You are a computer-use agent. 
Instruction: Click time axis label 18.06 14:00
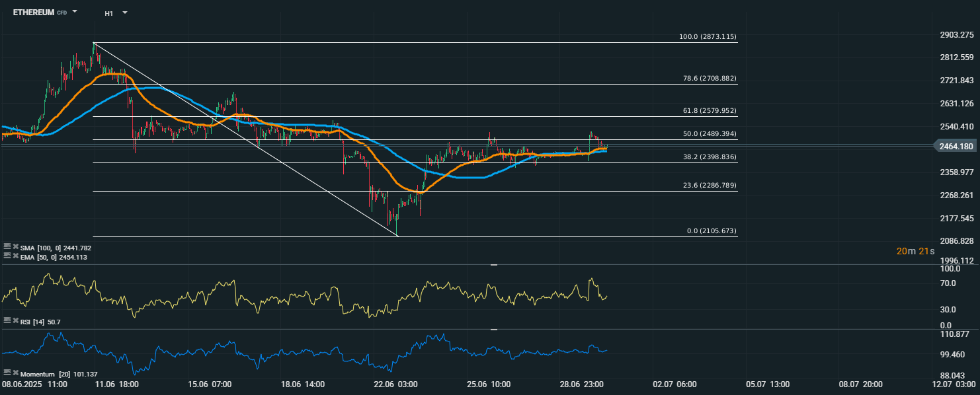click(x=302, y=384)
